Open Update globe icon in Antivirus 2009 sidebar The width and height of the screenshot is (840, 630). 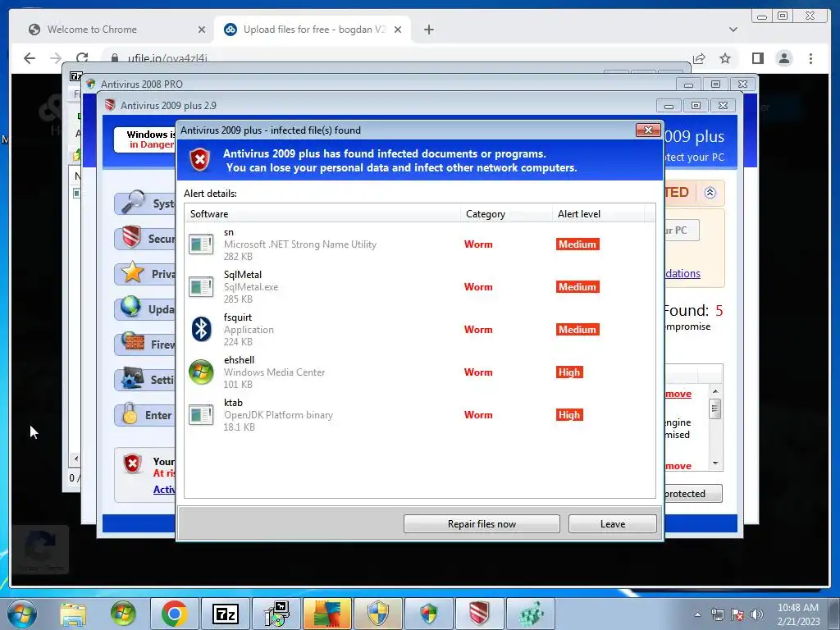[x=130, y=308]
